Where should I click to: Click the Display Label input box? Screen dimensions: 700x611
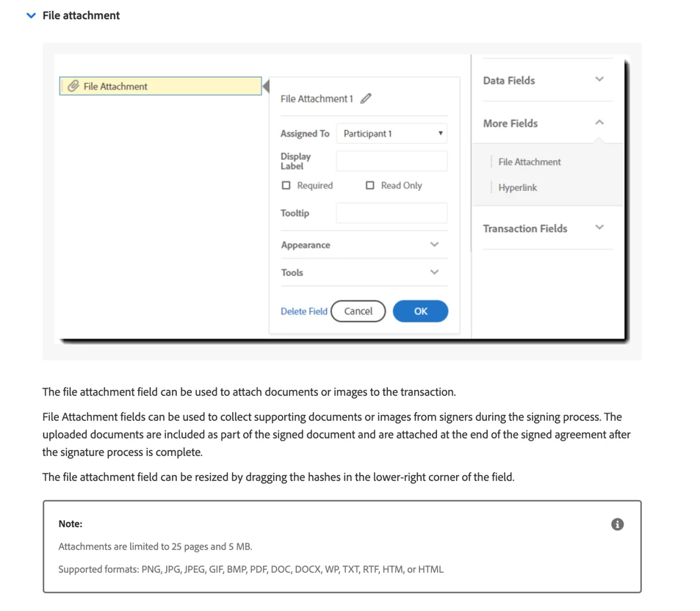tap(392, 161)
